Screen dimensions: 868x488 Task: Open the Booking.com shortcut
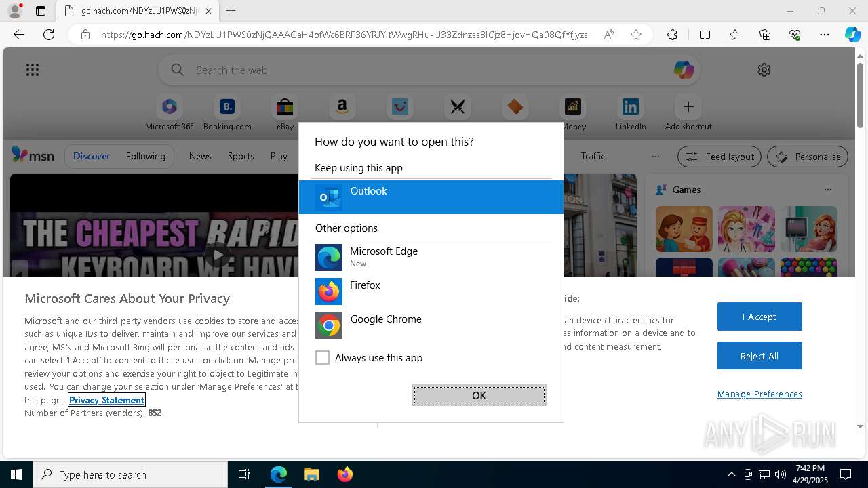tap(227, 113)
